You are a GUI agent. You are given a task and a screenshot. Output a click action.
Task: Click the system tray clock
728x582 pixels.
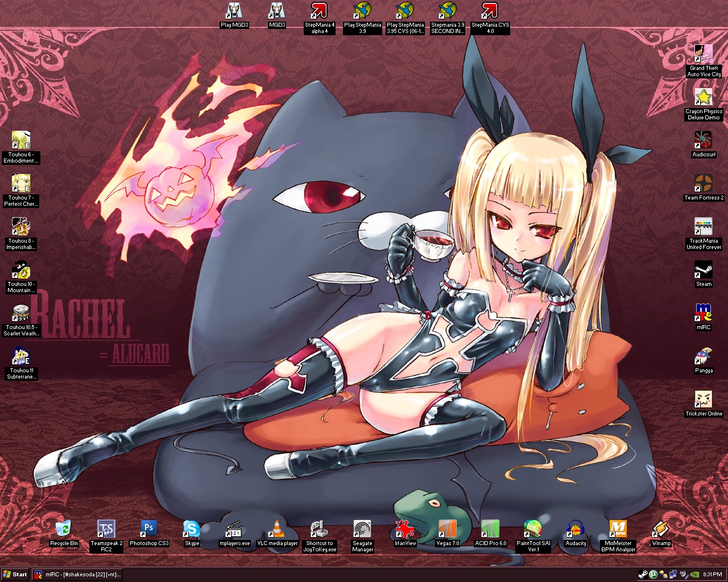[x=712, y=574]
